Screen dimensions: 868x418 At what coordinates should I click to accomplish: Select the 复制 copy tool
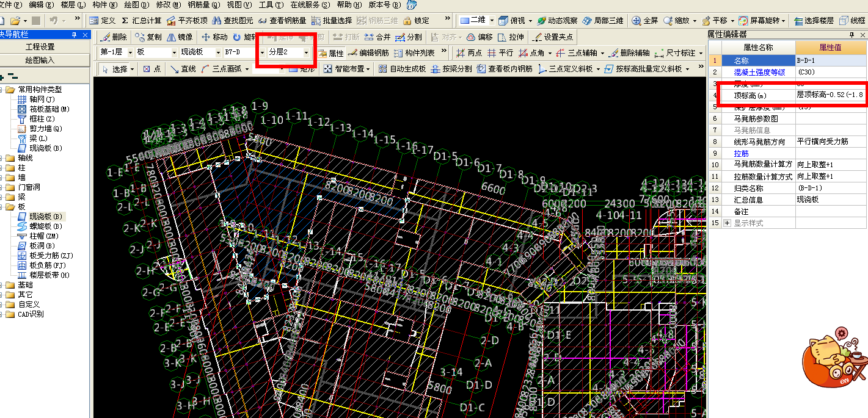148,37
